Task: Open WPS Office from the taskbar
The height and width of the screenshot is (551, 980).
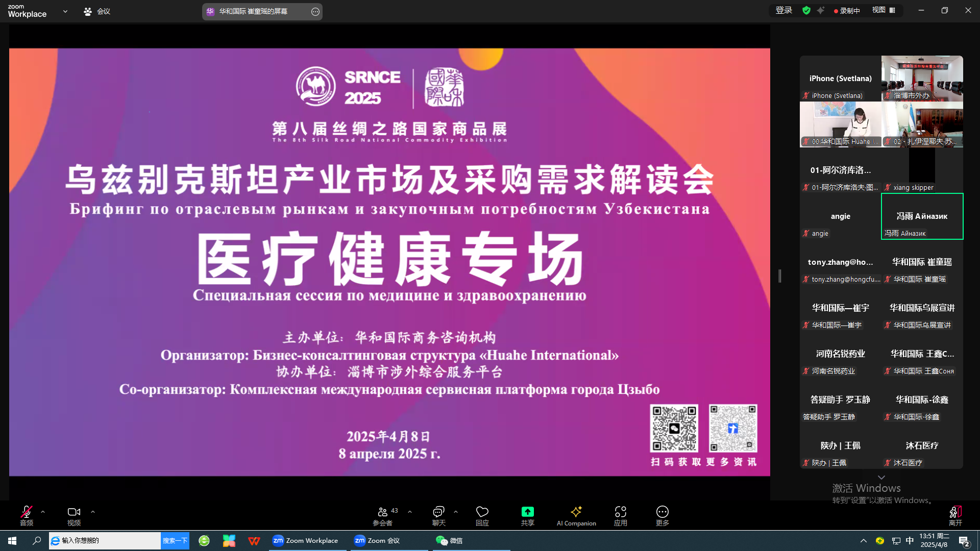Action: (x=254, y=541)
